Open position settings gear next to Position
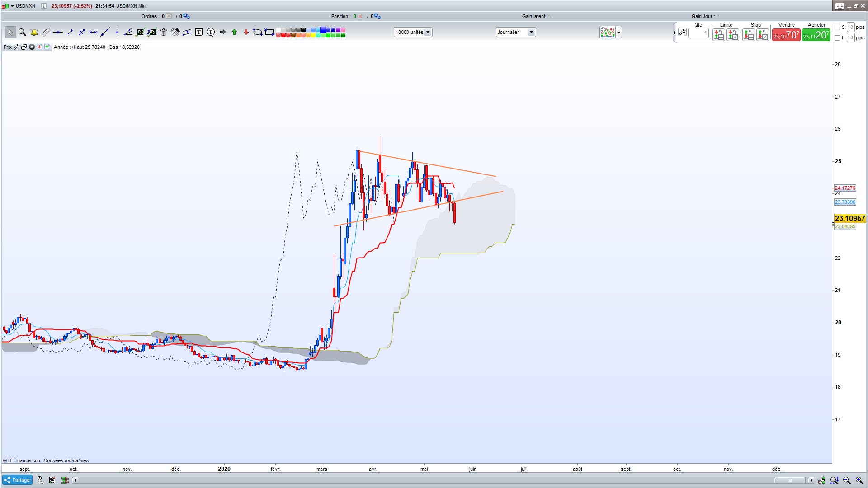The image size is (868, 488). click(377, 16)
